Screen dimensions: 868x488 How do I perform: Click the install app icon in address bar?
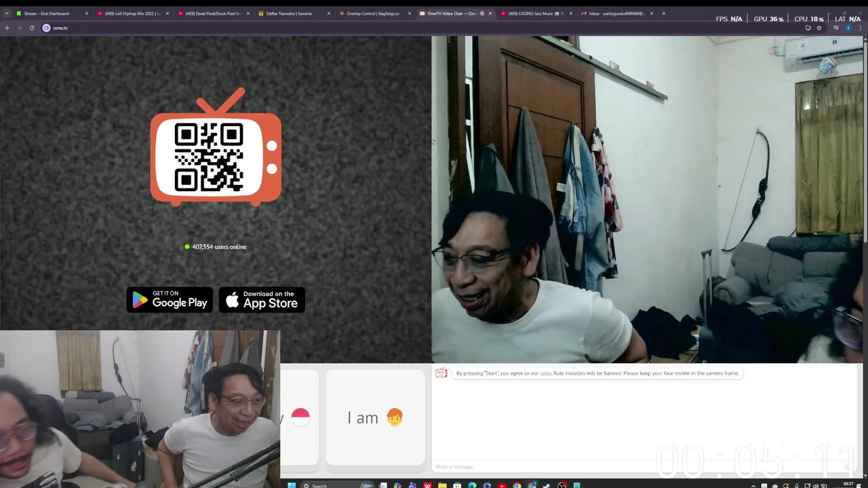(x=808, y=28)
